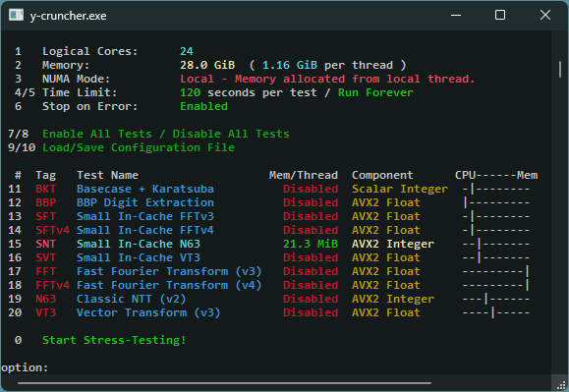This screenshot has width=569, height=392.
Task: Minimize the y-cruncher window
Action: tap(456, 16)
